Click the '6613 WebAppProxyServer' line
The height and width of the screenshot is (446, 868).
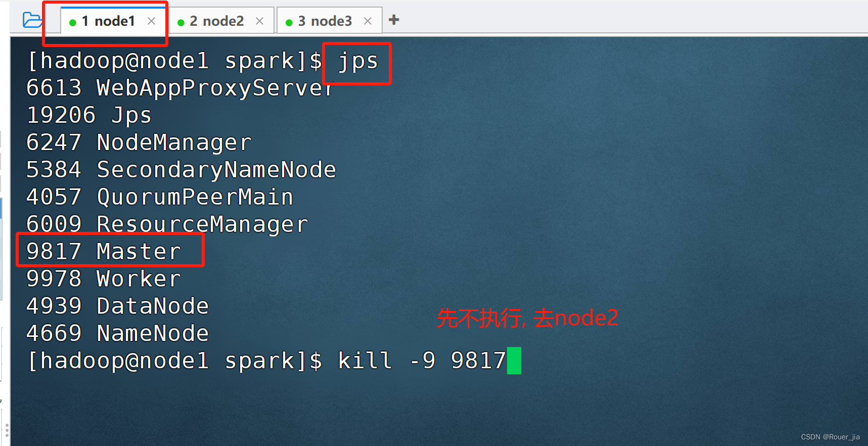click(180, 88)
